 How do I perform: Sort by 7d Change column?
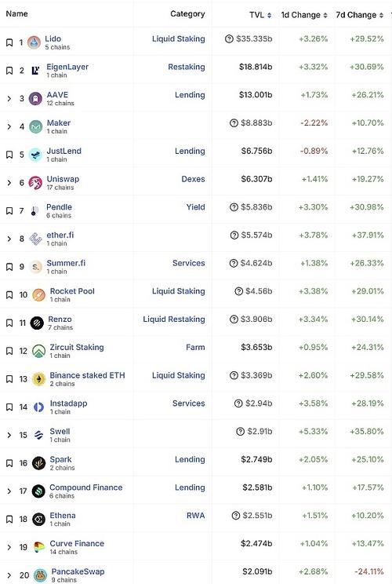tap(360, 15)
